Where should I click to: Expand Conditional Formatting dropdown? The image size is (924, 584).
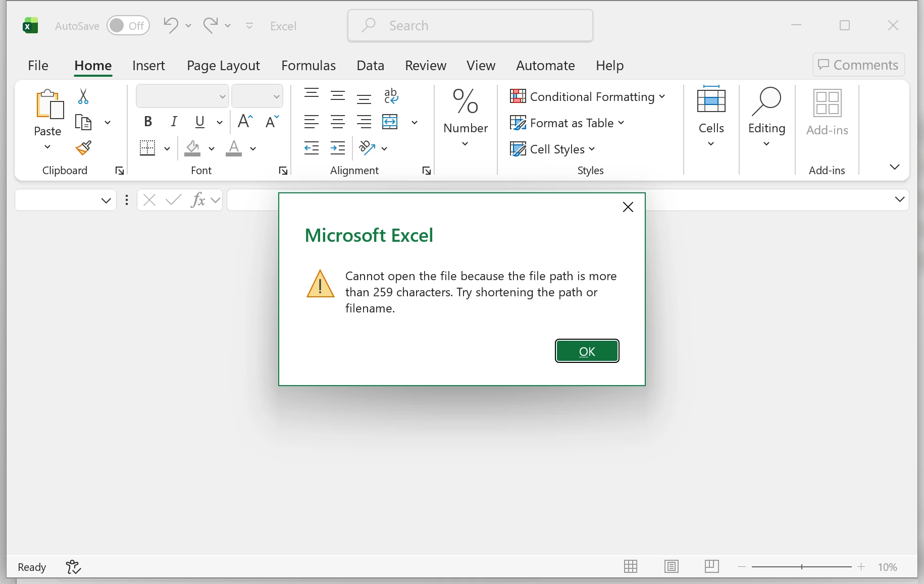tap(662, 96)
